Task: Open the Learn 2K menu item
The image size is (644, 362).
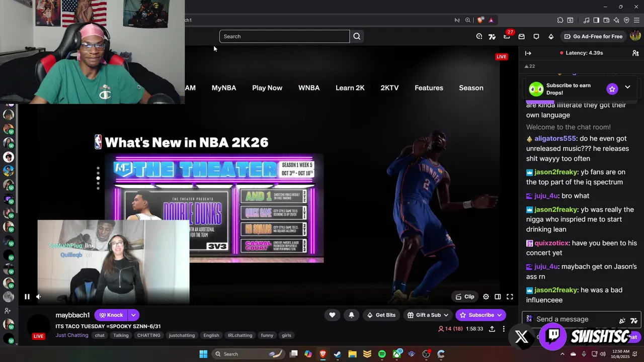Action: [x=350, y=87]
